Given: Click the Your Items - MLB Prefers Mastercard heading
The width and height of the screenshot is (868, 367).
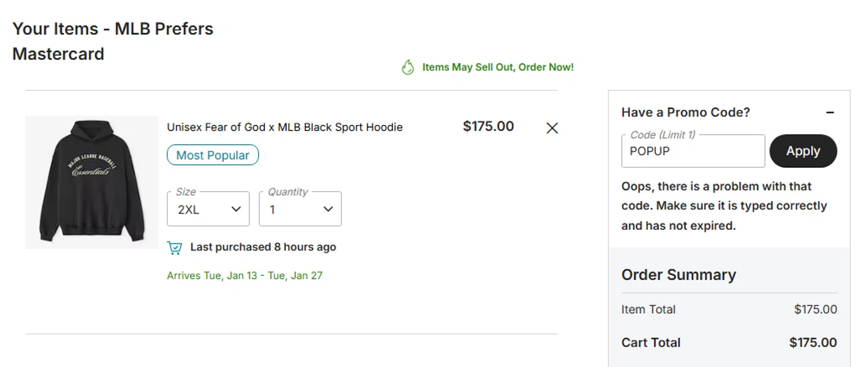Looking at the screenshot, I should 113,41.
